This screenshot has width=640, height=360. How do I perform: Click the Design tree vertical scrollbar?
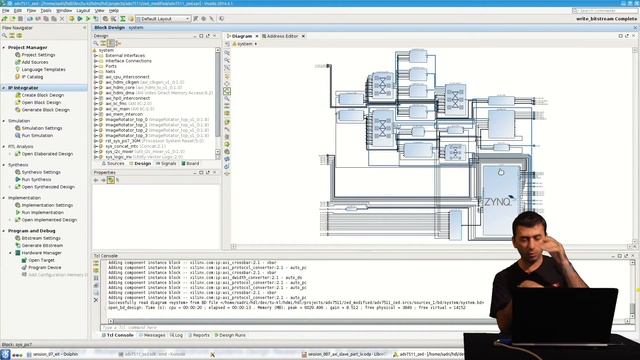pos(218,103)
